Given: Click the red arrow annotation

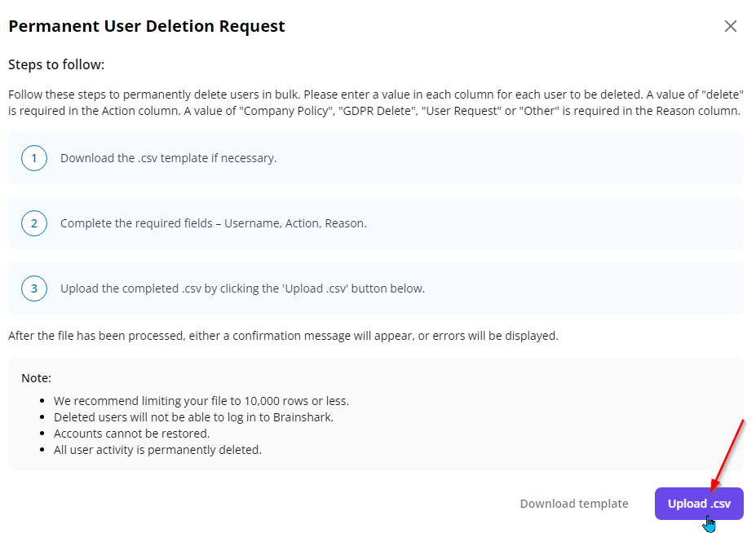Looking at the screenshot, I should pos(728,452).
